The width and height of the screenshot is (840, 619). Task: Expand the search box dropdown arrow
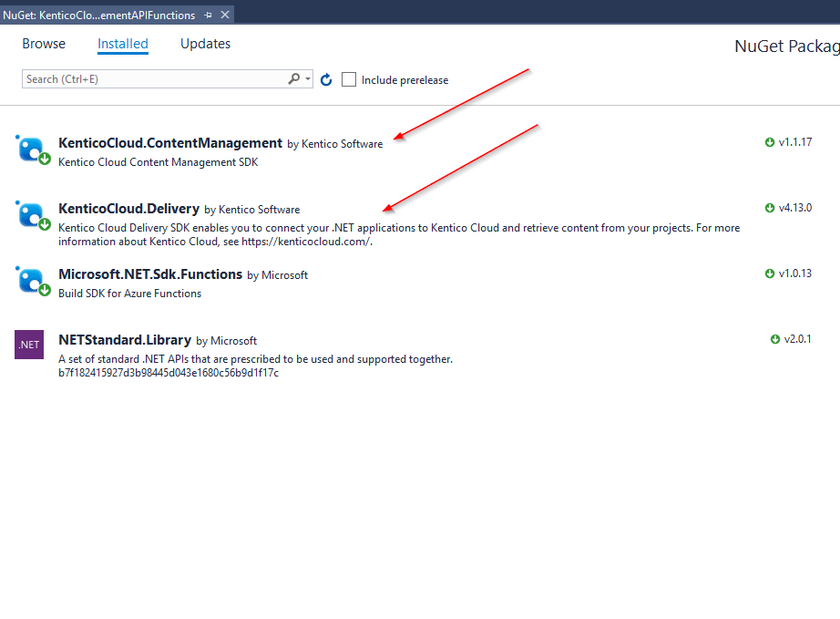point(309,79)
